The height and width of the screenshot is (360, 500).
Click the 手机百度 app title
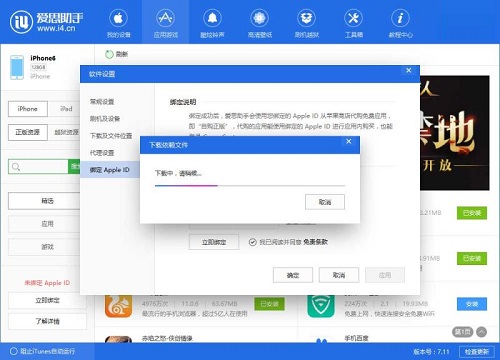pos(356,338)
